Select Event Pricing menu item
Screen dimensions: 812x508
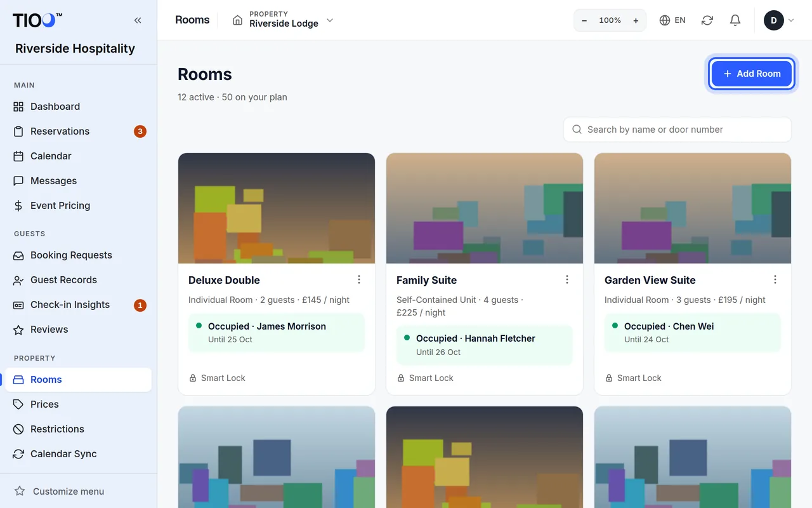pos(78,206)
